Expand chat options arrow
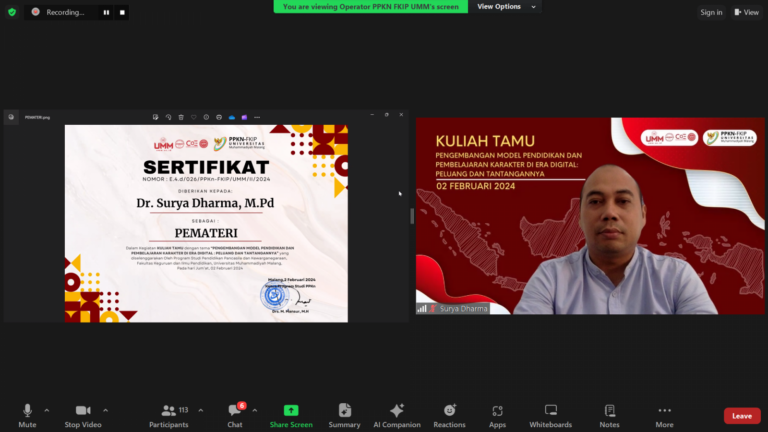Image resolution: width=768 pixels, height=432 pixels. 255,410
